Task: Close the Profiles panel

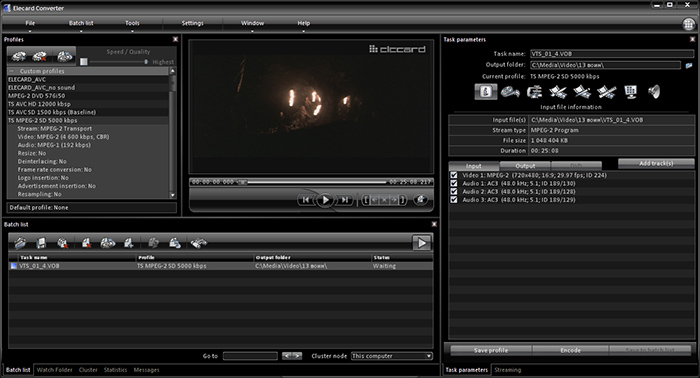Action: [175, 39]
